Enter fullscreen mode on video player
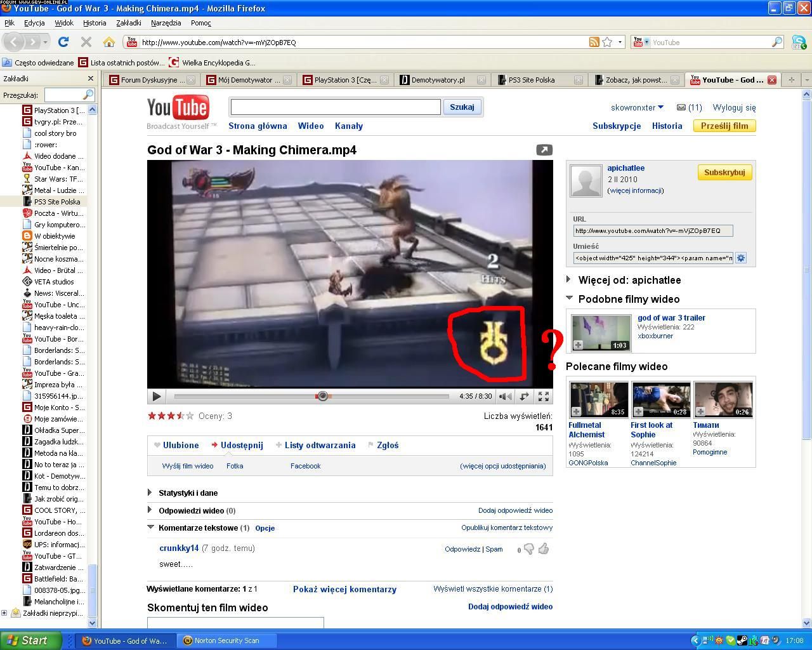Viewport: 812px width, 650px height. (x=544, y=396)
